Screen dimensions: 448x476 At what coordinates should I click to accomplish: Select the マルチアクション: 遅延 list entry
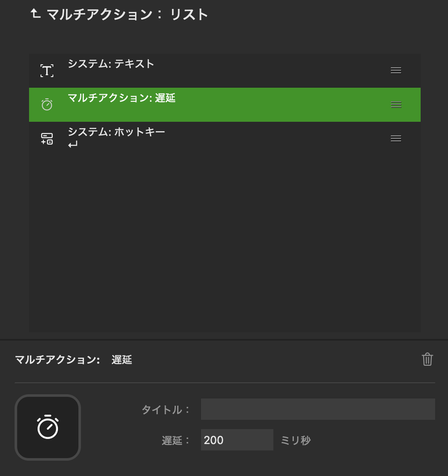pyautogui.click(x=224, y=105)
